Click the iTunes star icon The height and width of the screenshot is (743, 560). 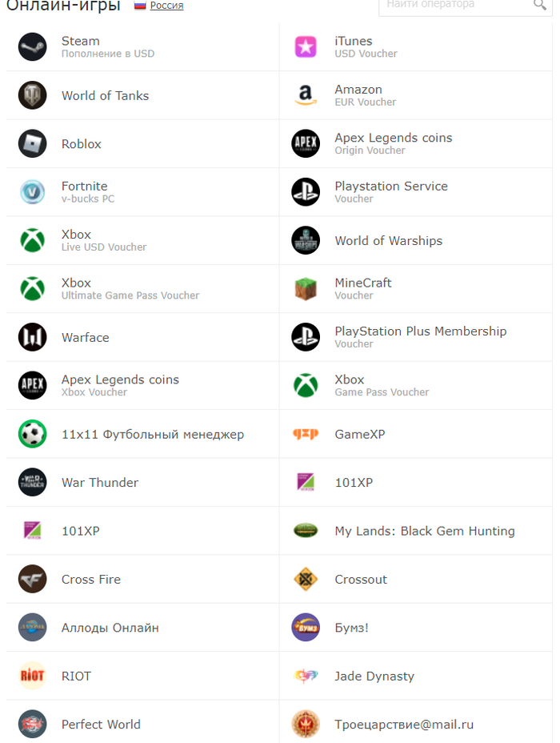coord(306,46)
